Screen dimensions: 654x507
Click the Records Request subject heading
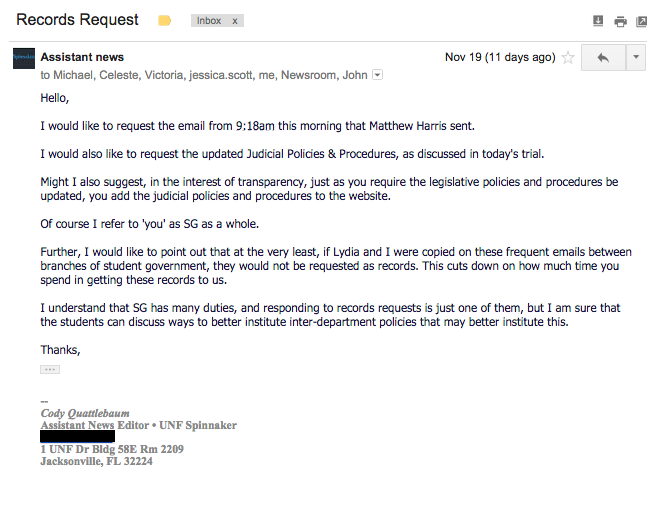(x=77, y=20)
